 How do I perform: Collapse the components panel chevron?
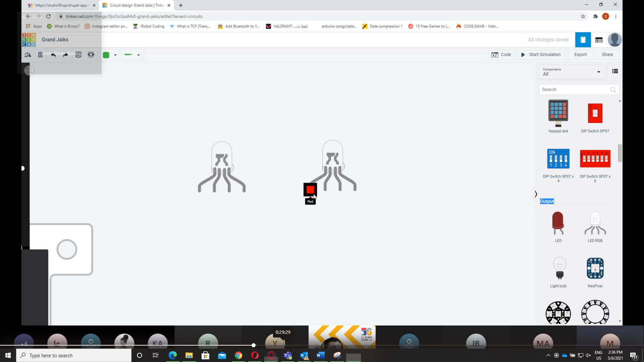[536, 194]
